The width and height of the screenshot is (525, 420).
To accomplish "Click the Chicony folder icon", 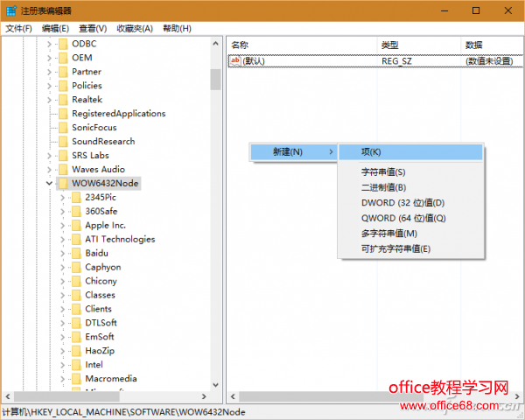I will (x=76, y=281).
